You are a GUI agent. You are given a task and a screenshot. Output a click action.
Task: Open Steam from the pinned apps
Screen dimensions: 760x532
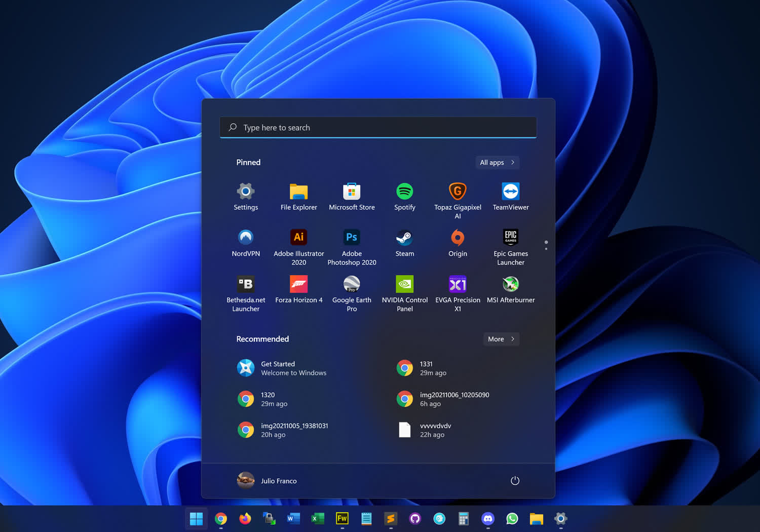tap(404, 238)
